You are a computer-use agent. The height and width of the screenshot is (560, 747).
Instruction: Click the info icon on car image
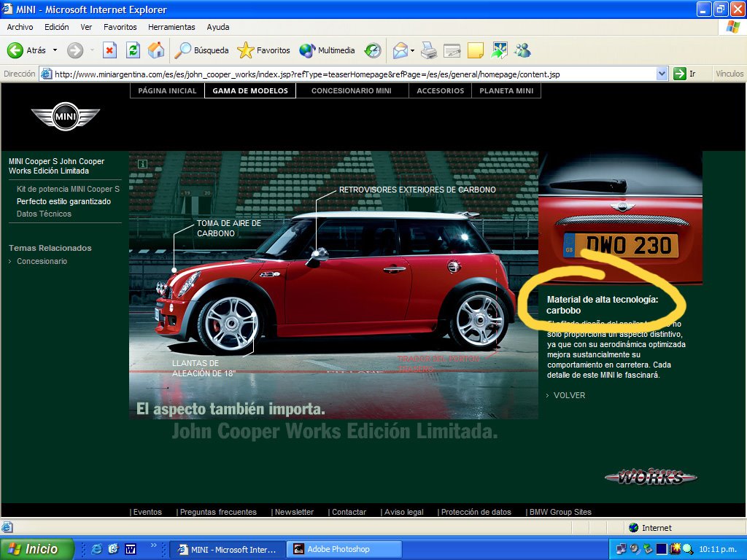coord(142,164)
